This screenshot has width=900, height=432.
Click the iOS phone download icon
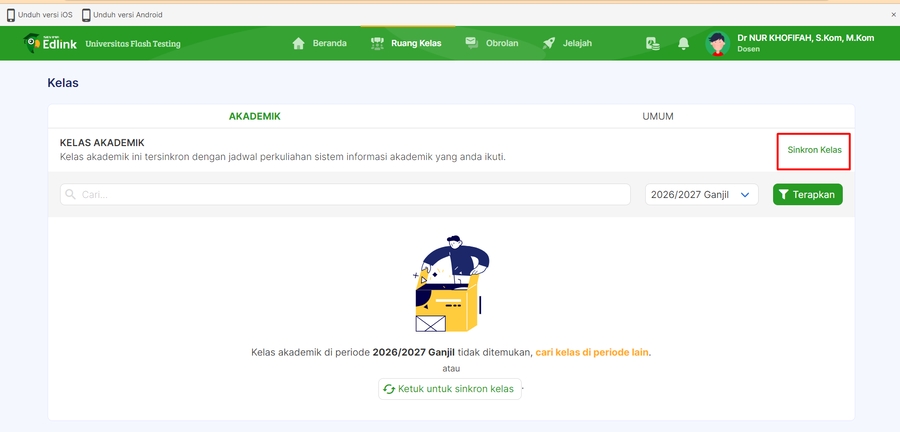coord(11,15)
